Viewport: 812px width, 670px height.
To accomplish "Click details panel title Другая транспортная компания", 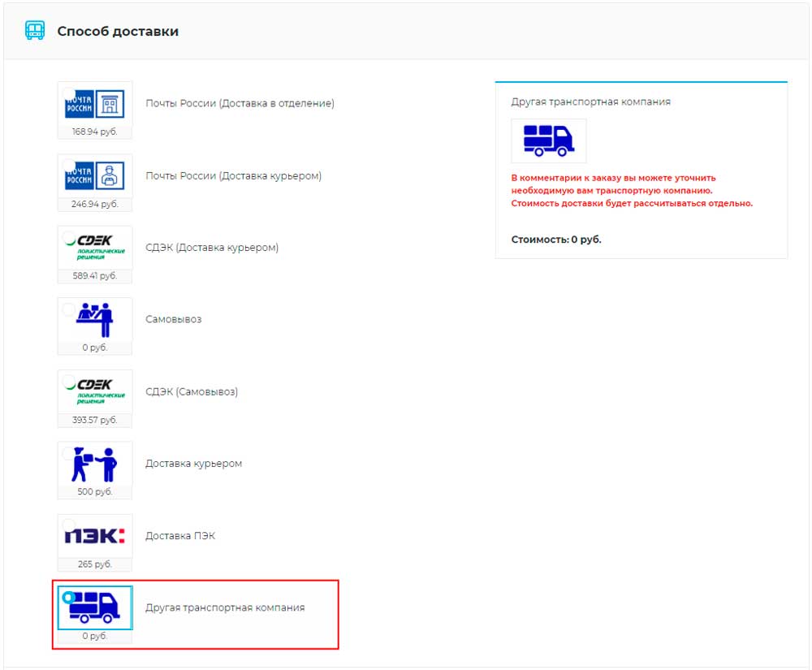I will point(591,102).
